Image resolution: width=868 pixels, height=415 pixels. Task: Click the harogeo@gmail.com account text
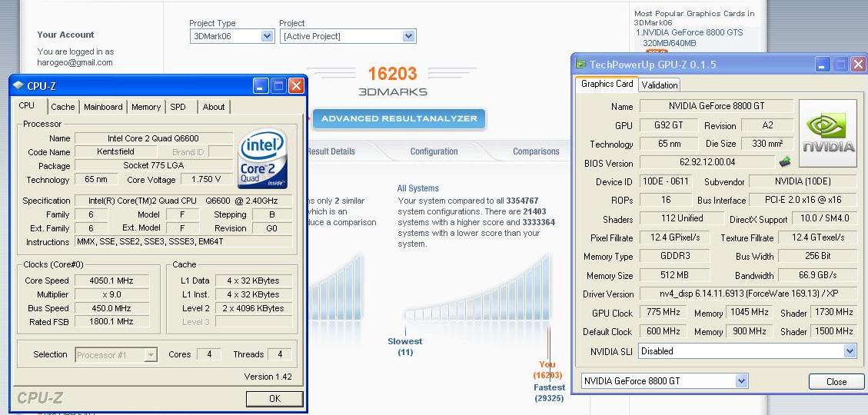[x=75, y=62]
